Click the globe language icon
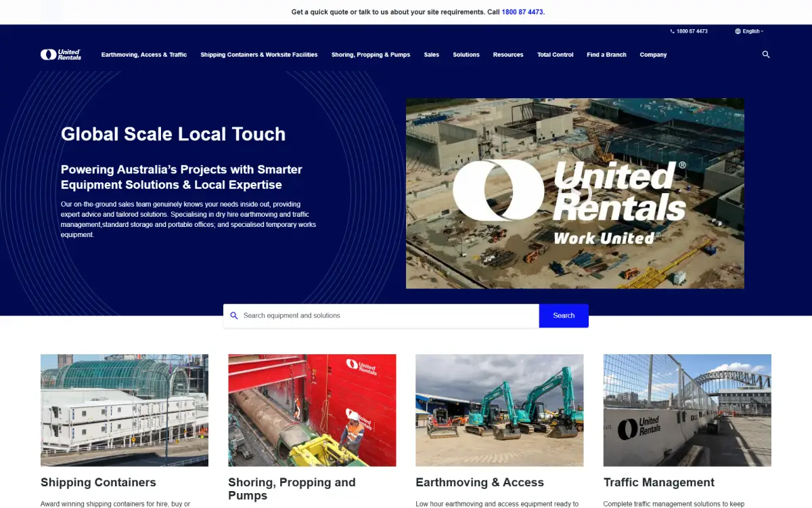This screenshot has width=812, height=508. click(738, 31)
